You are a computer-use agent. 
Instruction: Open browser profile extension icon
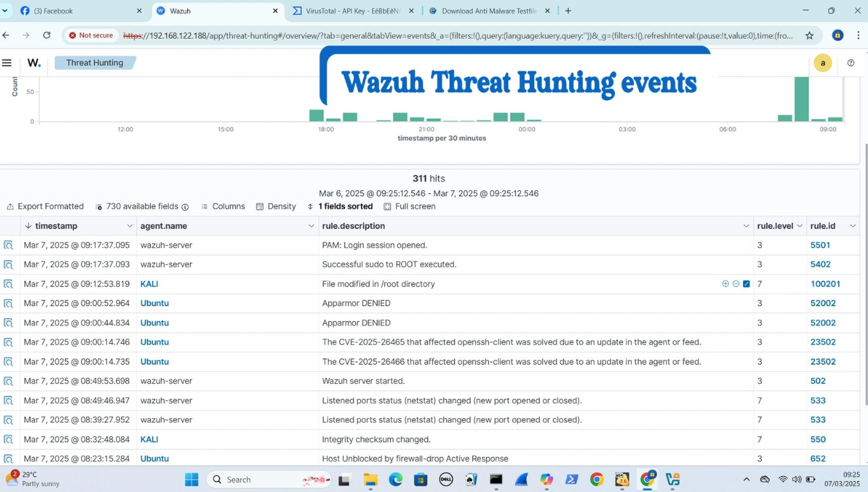pyautogui.click(x=838, y=36)
